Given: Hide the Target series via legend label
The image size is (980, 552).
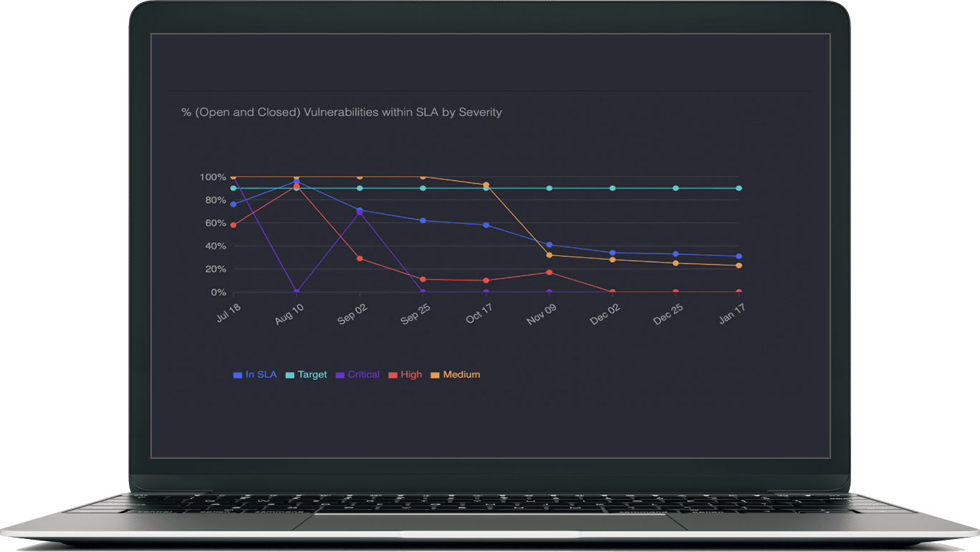Looking at the screenshot, I should point(312,375).
